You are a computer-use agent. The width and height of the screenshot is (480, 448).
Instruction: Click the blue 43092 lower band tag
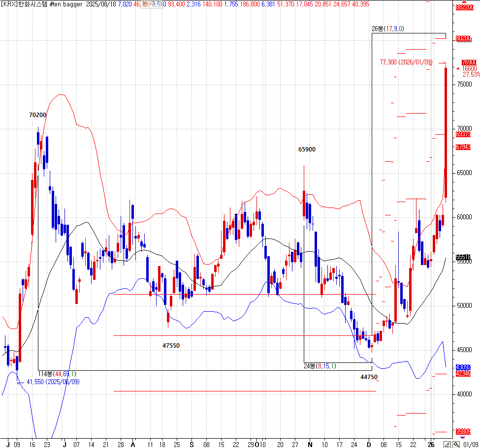pyautogui.click(x=463, y=367)
